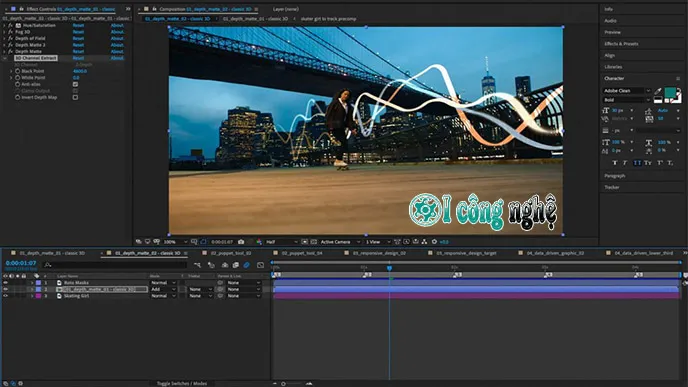The image size is (688, 387).
Task: Toggle the transparency grid icon in viewer
Action: (x=314, y=242)
